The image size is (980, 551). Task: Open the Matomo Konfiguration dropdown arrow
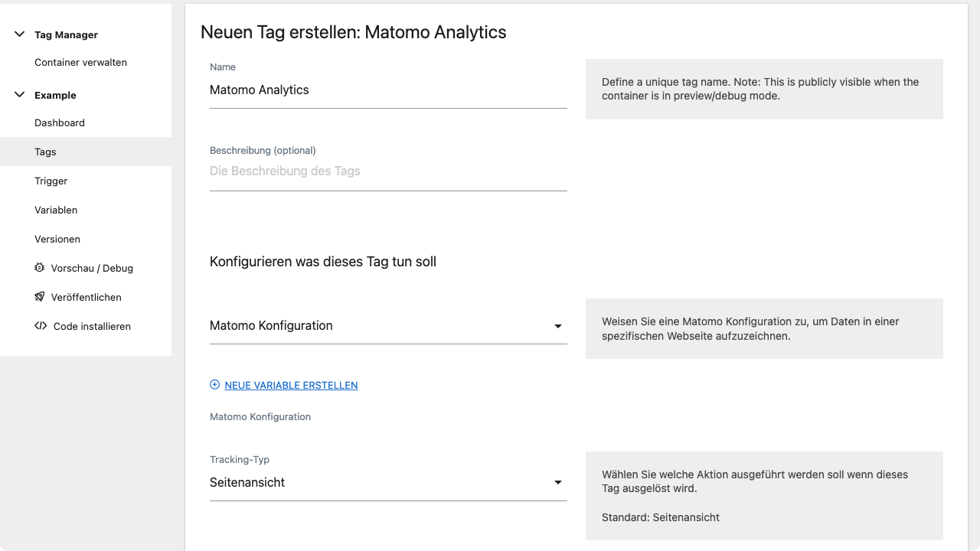pos(558,326)
